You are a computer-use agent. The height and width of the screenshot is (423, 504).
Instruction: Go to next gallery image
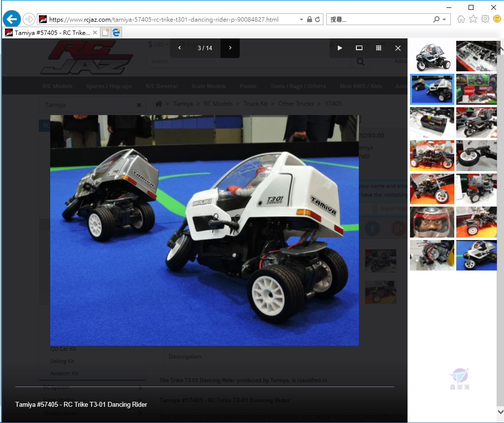pos(230,48)
